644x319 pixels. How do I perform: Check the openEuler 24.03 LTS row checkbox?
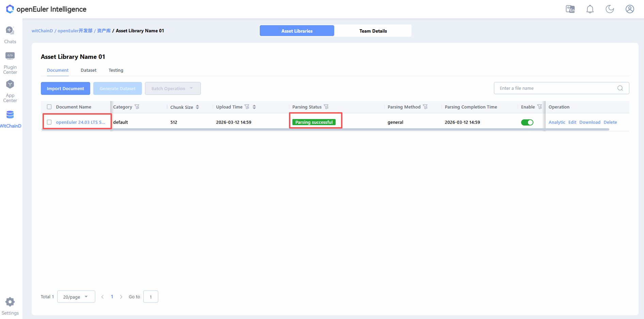(49, 122)
